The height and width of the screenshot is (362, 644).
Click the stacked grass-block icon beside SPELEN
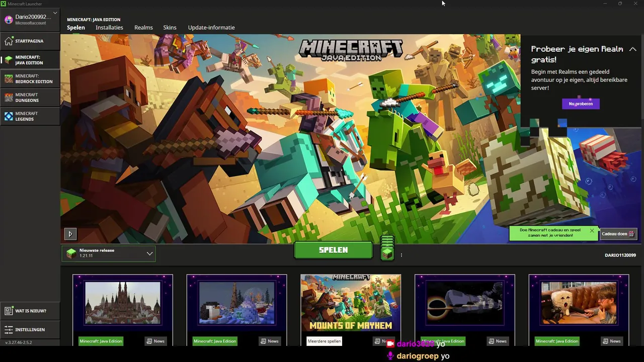click(387, 248)
